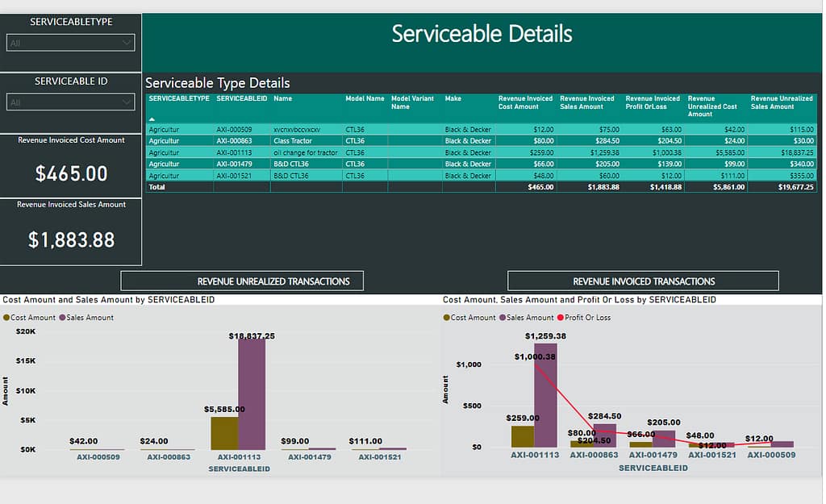Click Sales Amount legend swatch in left chart
Screen dimensions: 826x504
(x=62, y=318)
